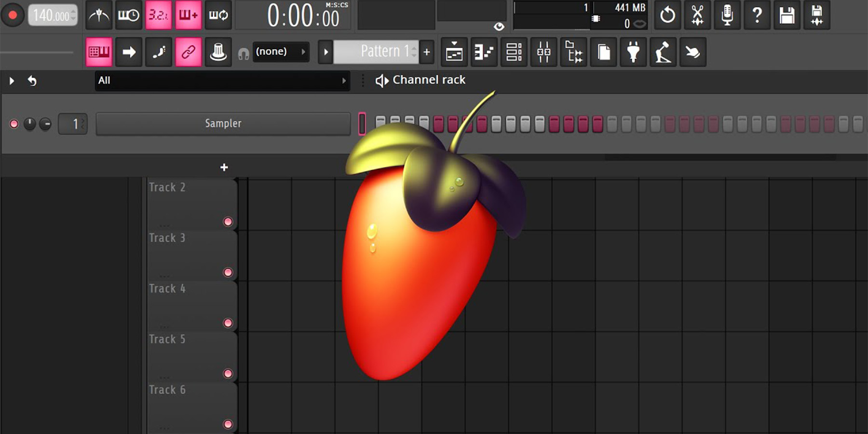Image resolution: width=868 pixels, height=434 pixels.
Task: Click the Sampler mixer track number 1
Action: tap(73, 124)
